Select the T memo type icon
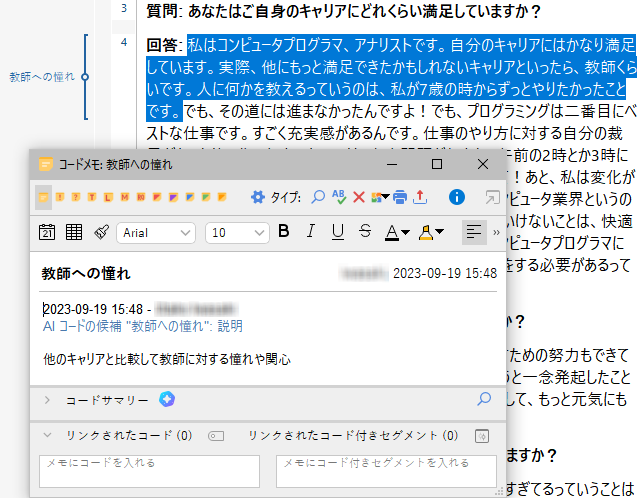The height and width of the screenshot is (498, 638). (92, 197)
